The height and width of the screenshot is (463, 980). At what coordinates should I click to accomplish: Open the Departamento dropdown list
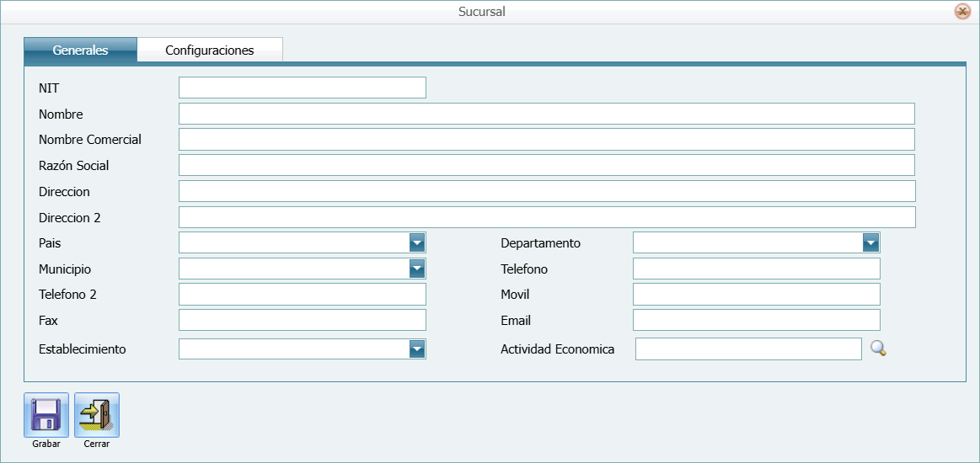click(x=870, y=243)
